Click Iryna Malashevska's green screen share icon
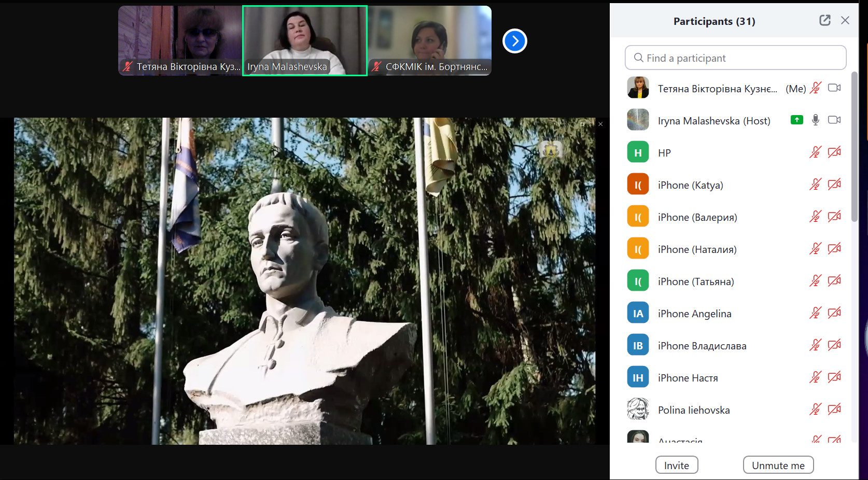Screen dimensions: 868x480 (797, 120)
